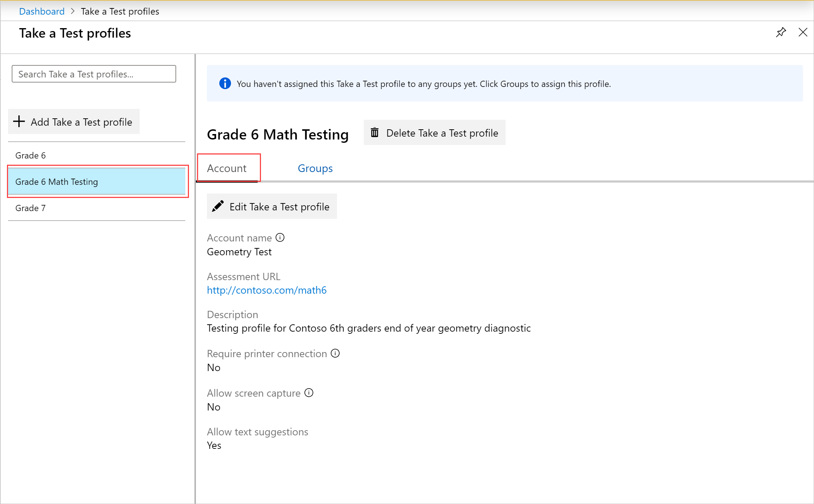
Task: Switch to the Groups tab
Action: coord(315,168)
